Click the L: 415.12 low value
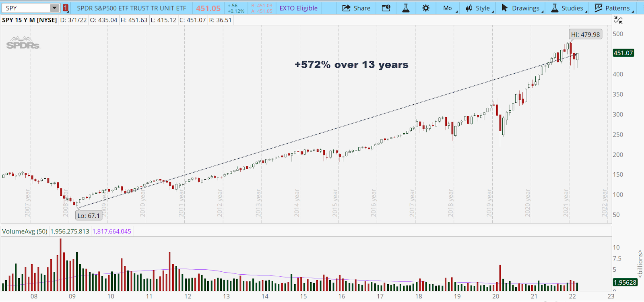This screenshot has width=644, height=302. 163,20
